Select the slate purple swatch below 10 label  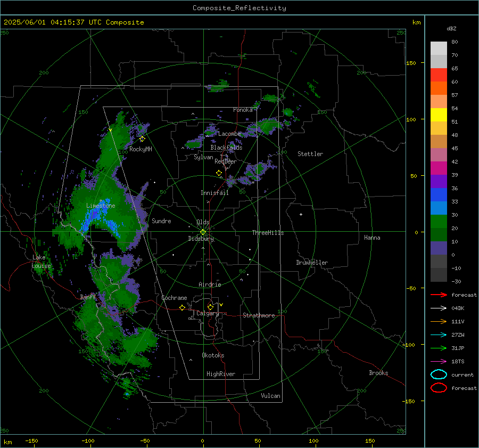click(439, 248)
